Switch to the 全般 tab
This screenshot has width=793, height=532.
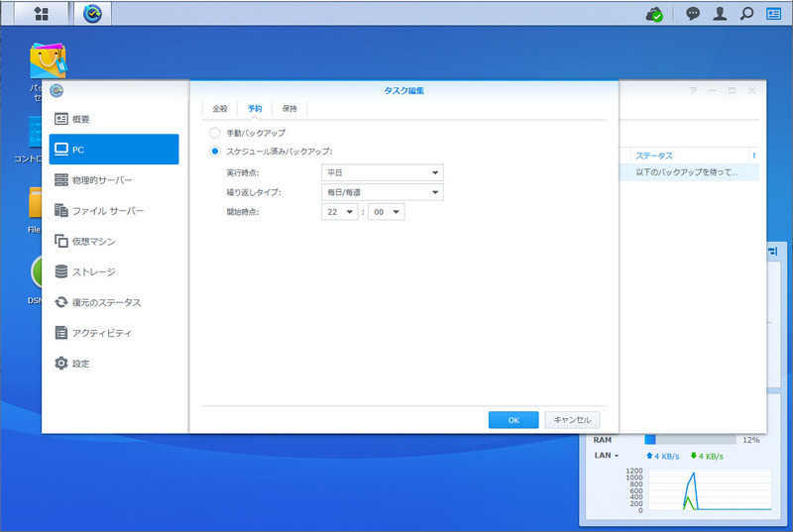point(219,109)
